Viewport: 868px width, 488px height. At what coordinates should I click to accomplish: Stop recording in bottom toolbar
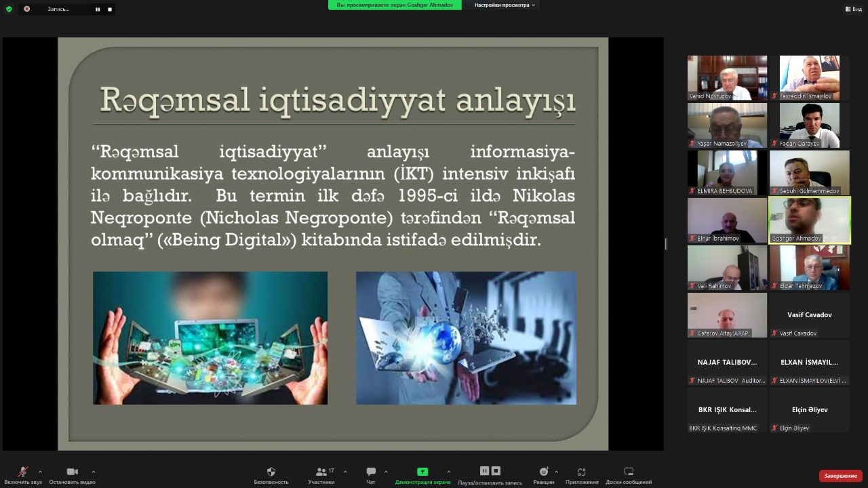coord(496,471)
